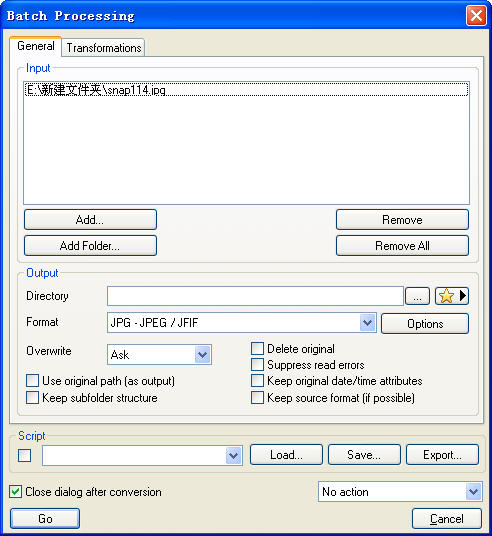Click the browse directory ellipsis button

pos(417,296)
